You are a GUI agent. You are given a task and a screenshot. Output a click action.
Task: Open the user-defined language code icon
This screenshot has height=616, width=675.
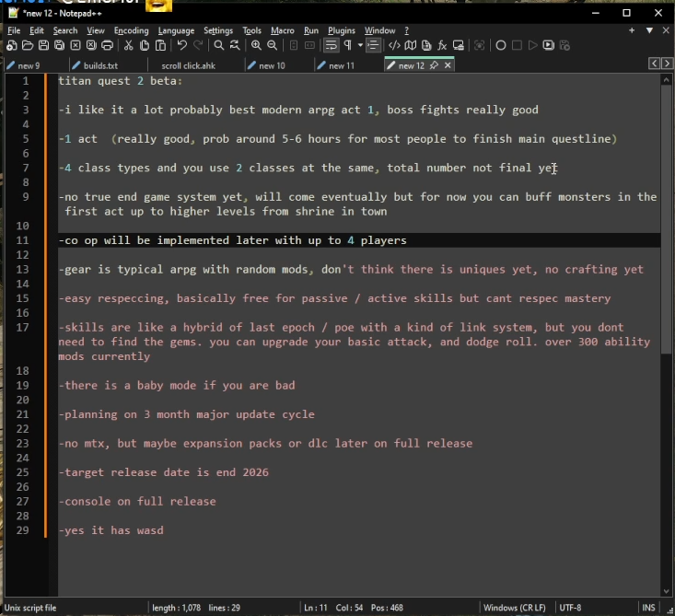point(394,45)
